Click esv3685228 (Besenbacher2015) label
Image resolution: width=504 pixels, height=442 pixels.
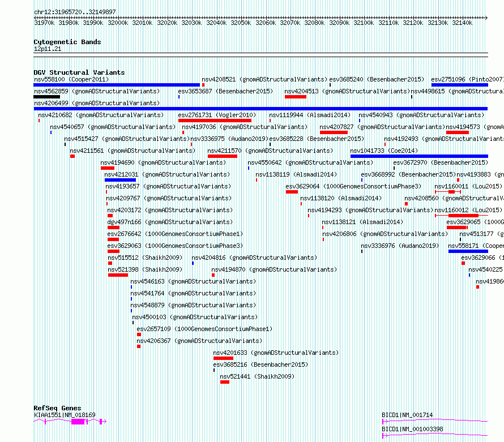pyautogui.click(x=317, y=139)
